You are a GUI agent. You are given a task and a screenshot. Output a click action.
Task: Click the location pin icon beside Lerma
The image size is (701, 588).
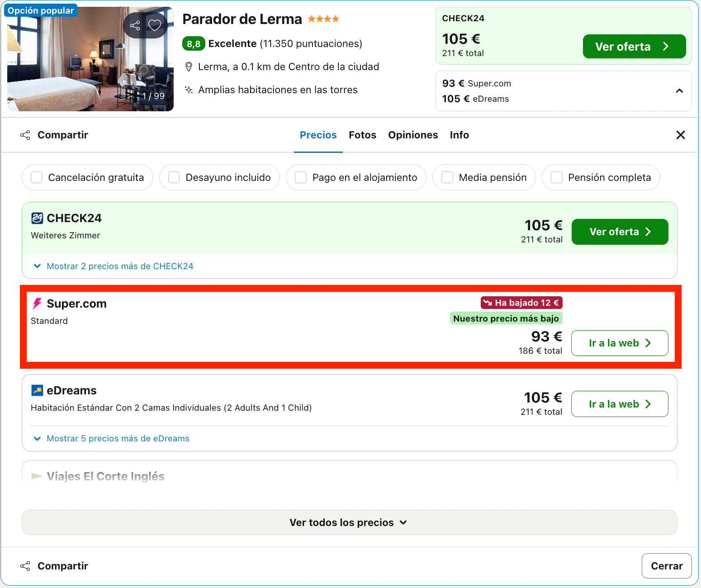[x=189, y=67]
